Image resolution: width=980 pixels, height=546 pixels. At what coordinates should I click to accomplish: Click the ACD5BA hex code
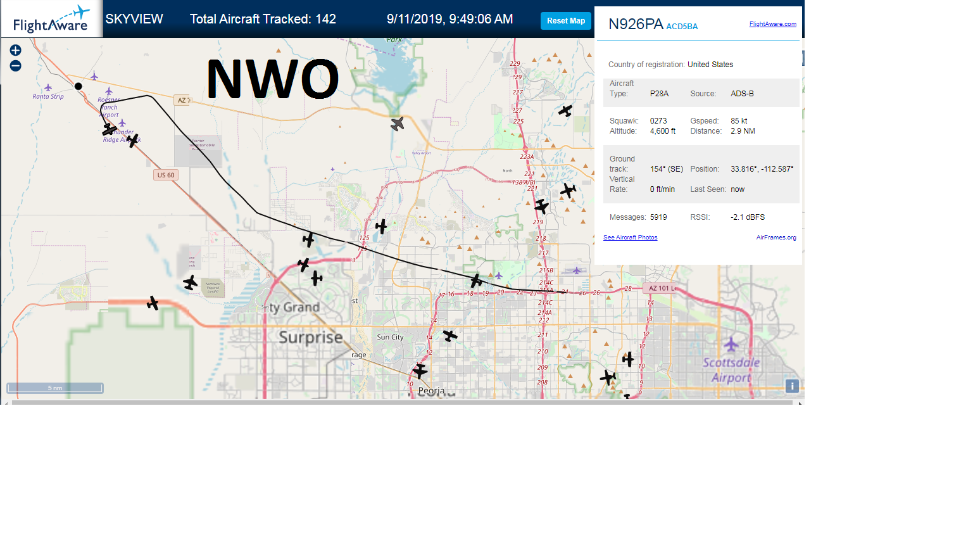pyautogui.click(x=682, y=27)
